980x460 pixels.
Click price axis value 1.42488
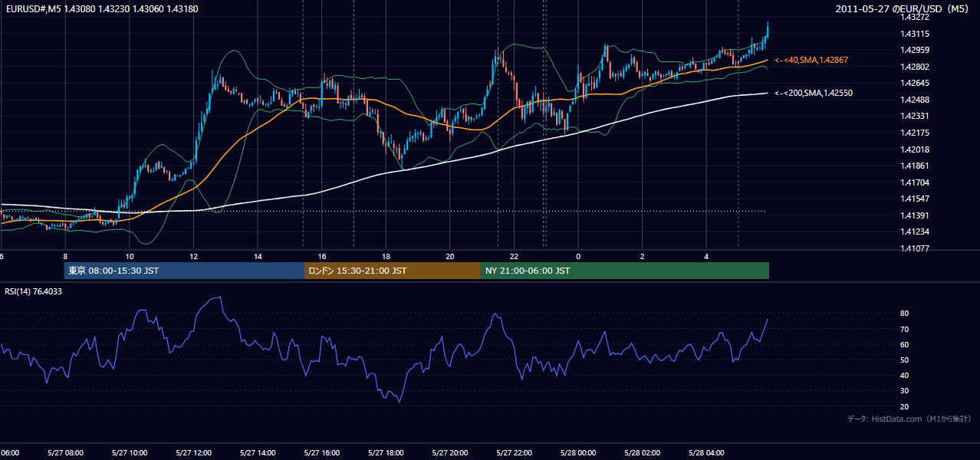pyautogui.click(x=915, y=100)
